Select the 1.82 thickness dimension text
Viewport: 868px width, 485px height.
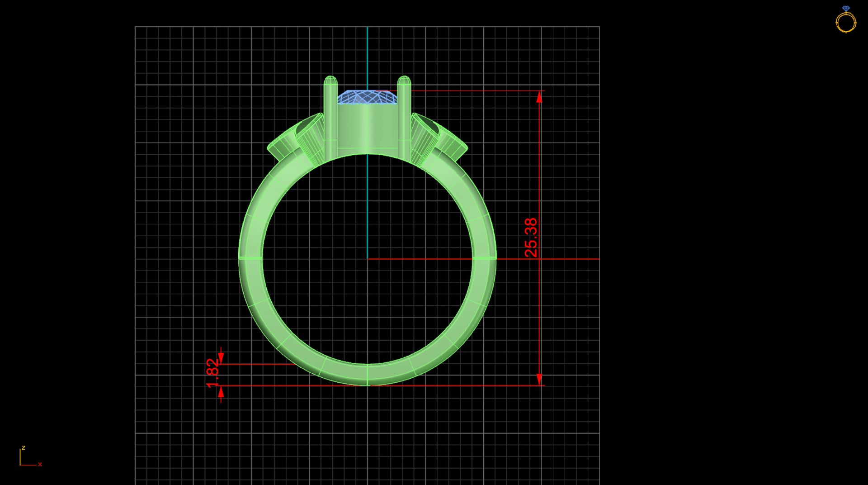213,374
